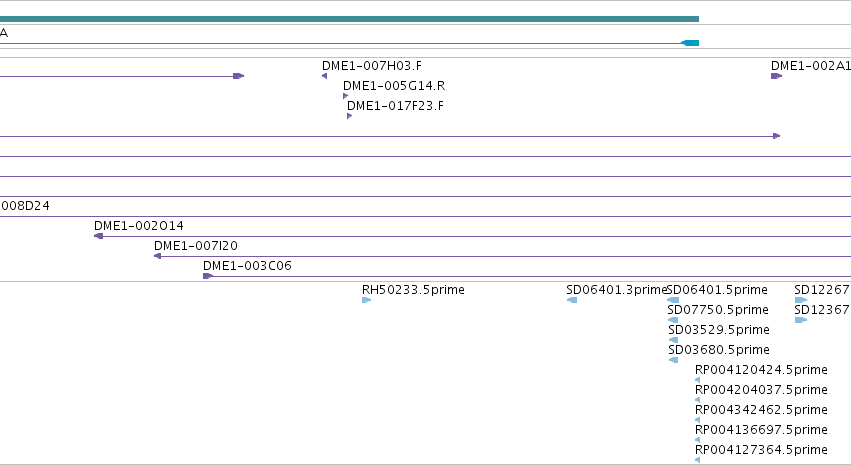Select the RP004120424.5prime label
851x465 pixels.
[761, 370]
